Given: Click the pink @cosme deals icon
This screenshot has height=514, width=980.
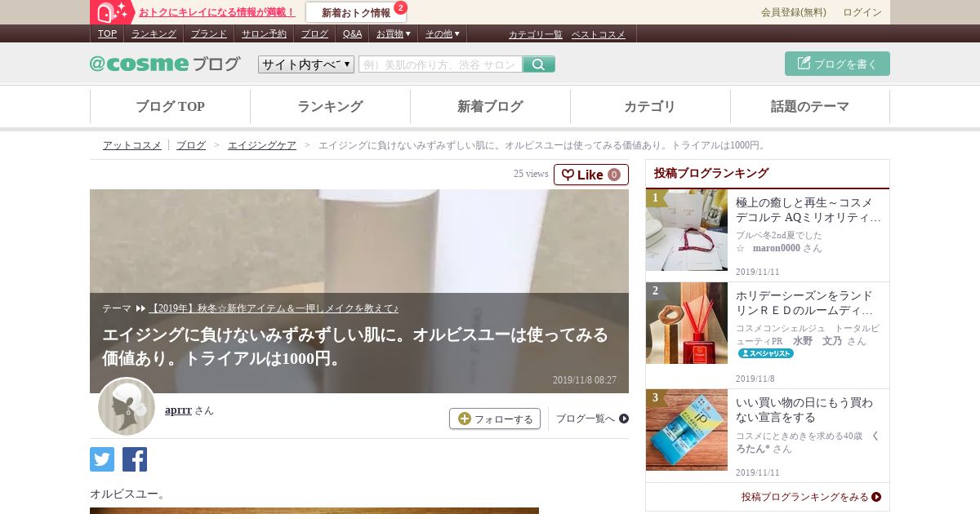Looking at the screenshot, I should [112, 12].
